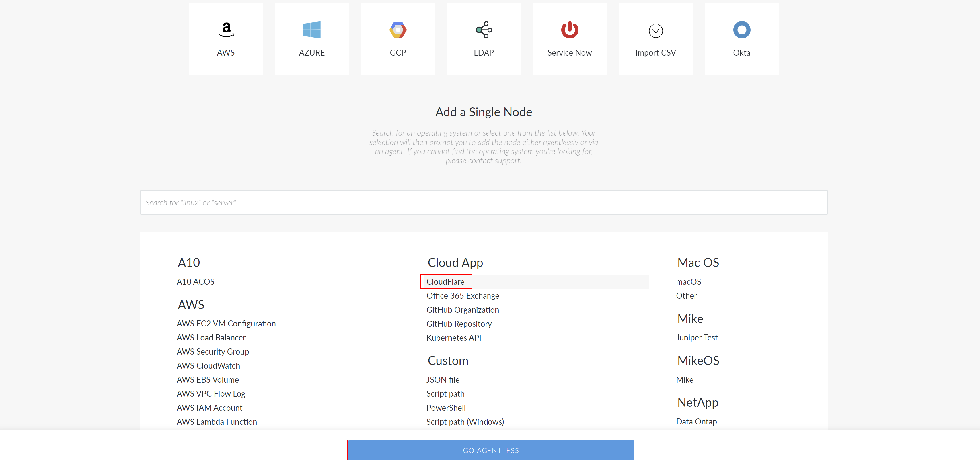Select Kubernetes API
The width and height of the screenshot is (980, 466).
point(453,338)
